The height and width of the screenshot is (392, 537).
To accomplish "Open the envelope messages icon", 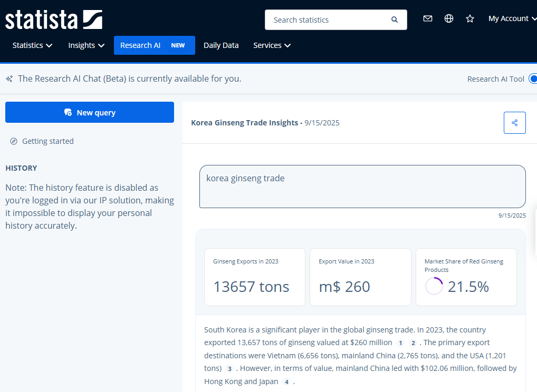I will coord(427,18).
